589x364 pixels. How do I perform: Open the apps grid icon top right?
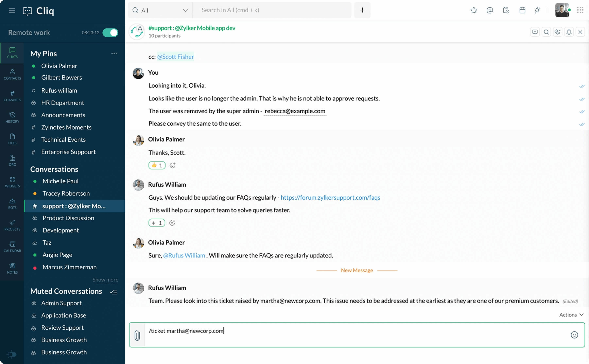pos(580,10)
